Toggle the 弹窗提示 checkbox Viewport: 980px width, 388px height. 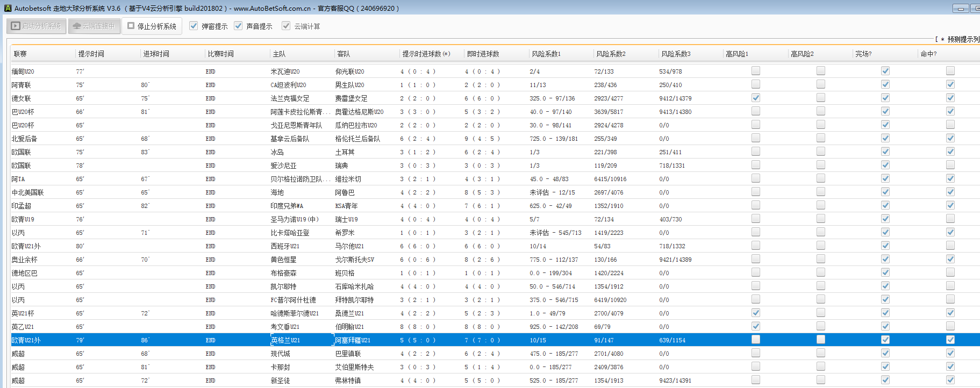coord(194,26)
